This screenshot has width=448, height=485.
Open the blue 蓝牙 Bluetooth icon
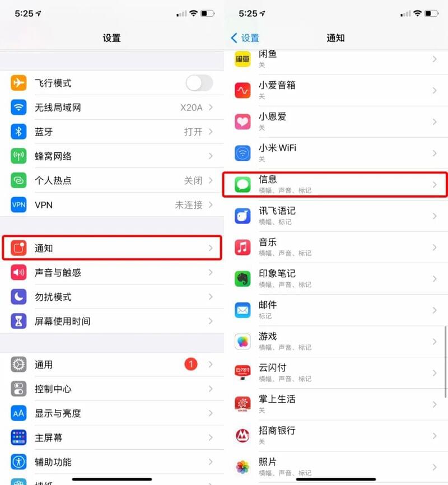18,132
